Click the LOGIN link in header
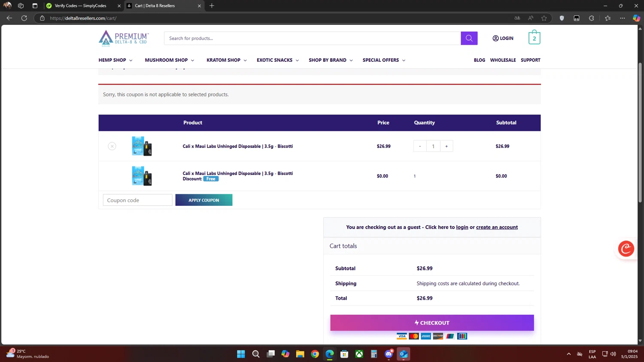644x362 pixels. point(503,38)
